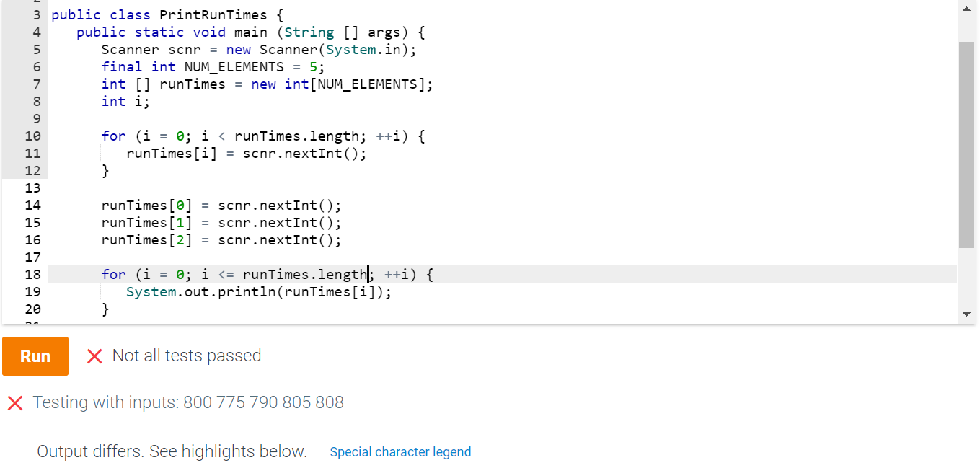The width and height of the screenshot is (980, 468).
Task: Click the red X next to 'Not all tests passed'
Action: 94,356
